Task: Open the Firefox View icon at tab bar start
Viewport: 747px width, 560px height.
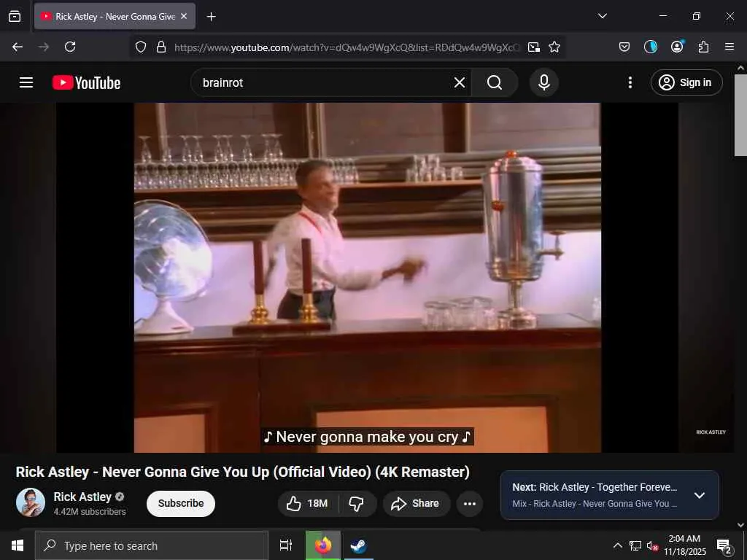Action: pos(15,16)
